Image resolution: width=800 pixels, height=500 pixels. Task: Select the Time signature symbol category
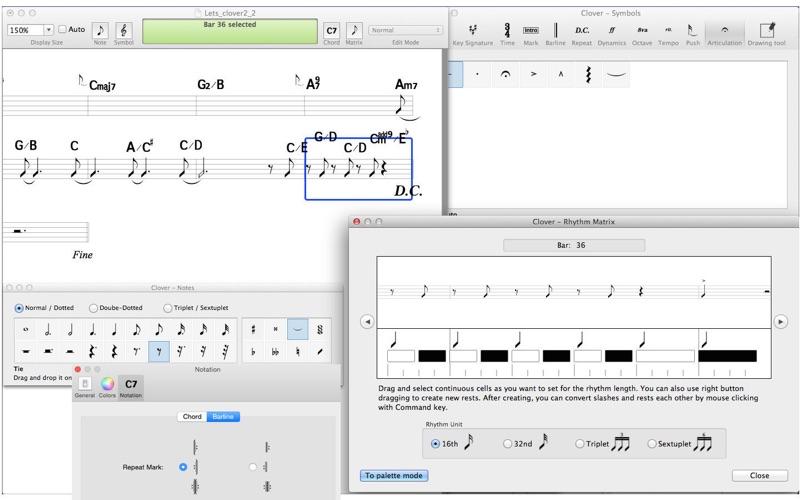coord(507,35)
